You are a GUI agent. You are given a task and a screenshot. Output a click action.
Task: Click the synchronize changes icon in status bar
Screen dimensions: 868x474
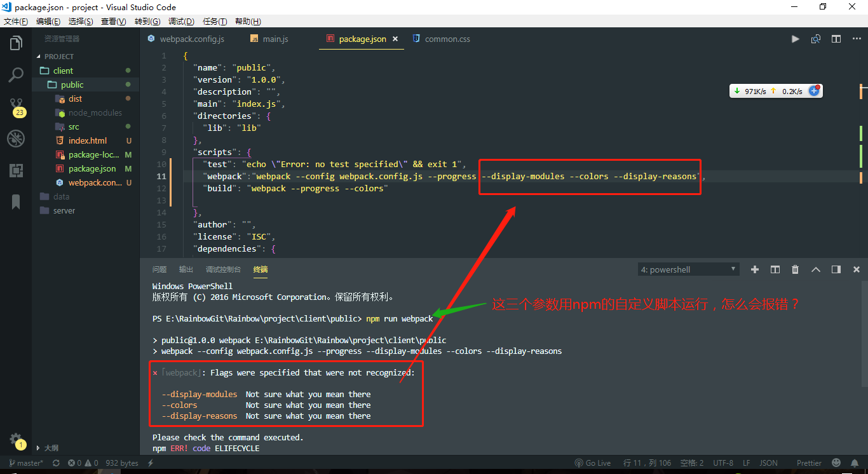(x=57, y=463)
